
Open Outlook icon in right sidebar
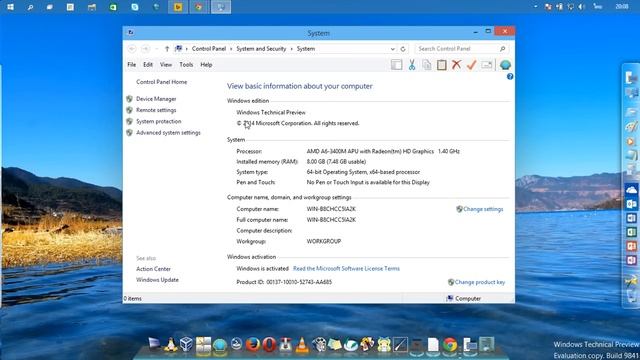[631, 204]
